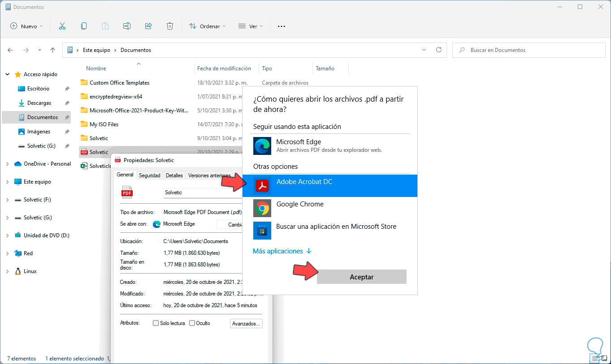Select Microsoft Edge app icon in dialog

point(262,146)
